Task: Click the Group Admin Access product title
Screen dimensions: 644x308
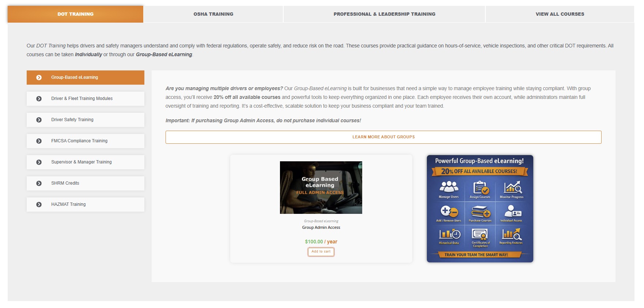Action: 321,228
